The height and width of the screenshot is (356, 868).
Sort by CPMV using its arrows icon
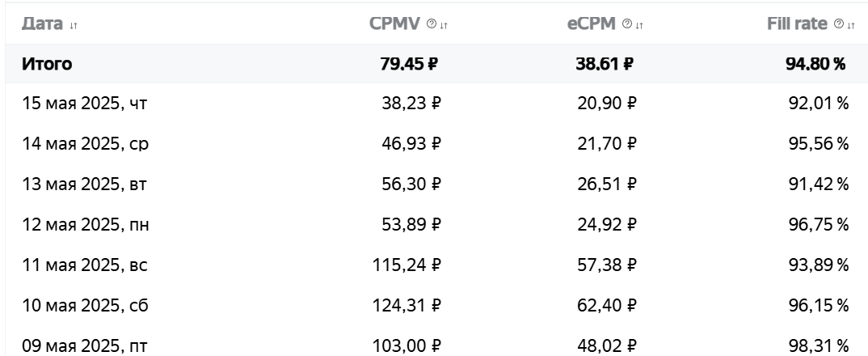click(x=444, y=25)
